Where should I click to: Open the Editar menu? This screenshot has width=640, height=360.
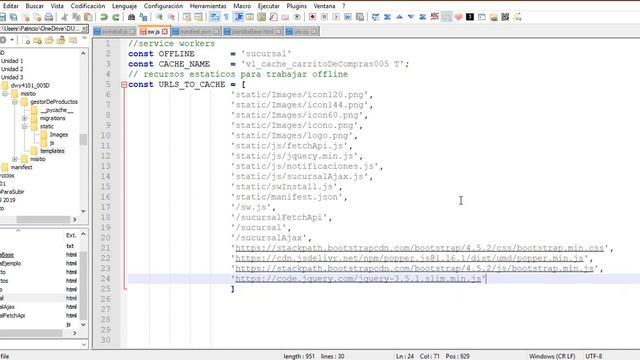click(11, 6)
